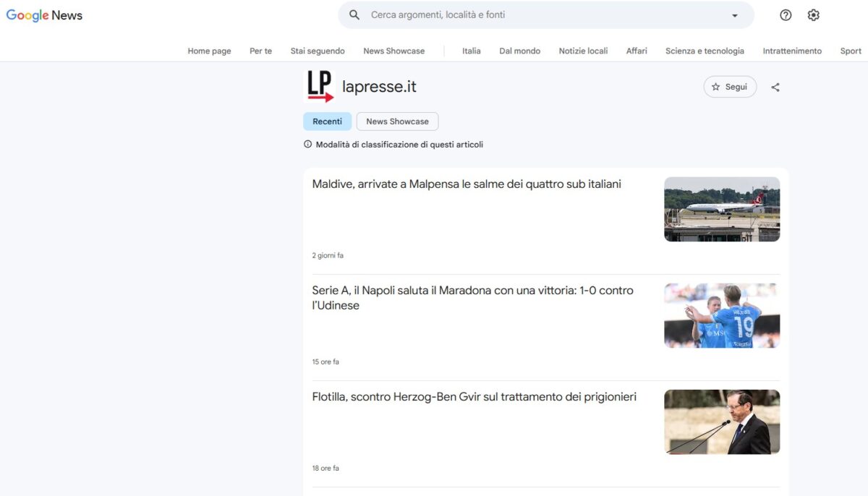Click the share icon beside Segui
Screen dimensions: 868x496
775,87
